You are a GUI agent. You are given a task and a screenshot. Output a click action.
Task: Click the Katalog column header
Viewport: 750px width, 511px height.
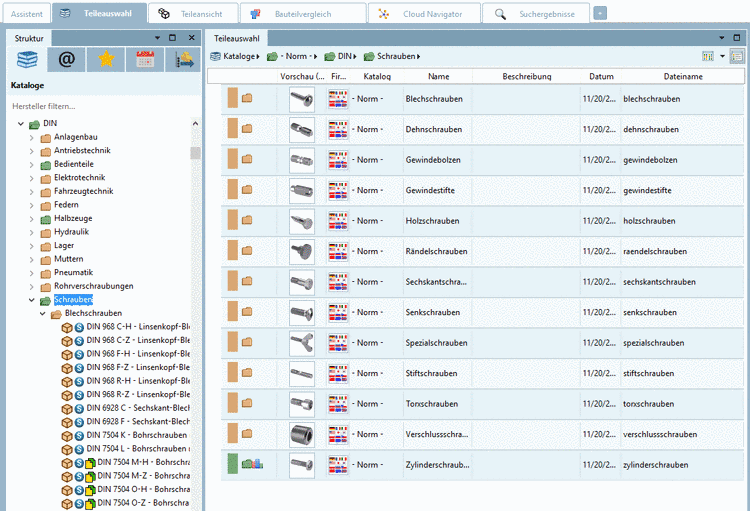[377, 77]
